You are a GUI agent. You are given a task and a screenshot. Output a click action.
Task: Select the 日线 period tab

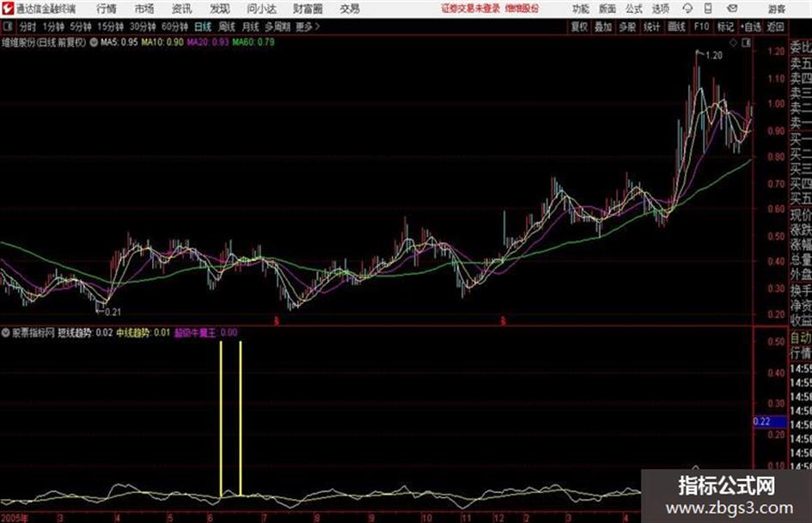203,27
